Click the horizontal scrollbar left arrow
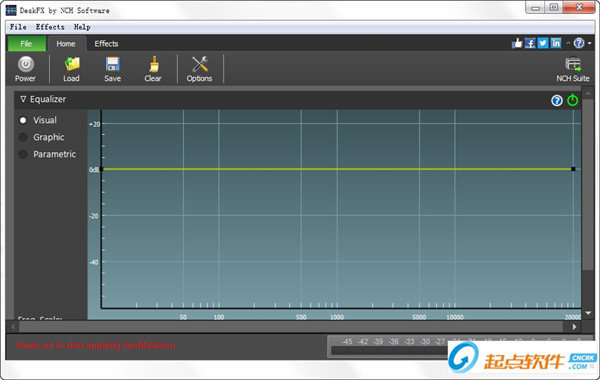The width and height of the screenshot is (600, 380). coord(13,327)
